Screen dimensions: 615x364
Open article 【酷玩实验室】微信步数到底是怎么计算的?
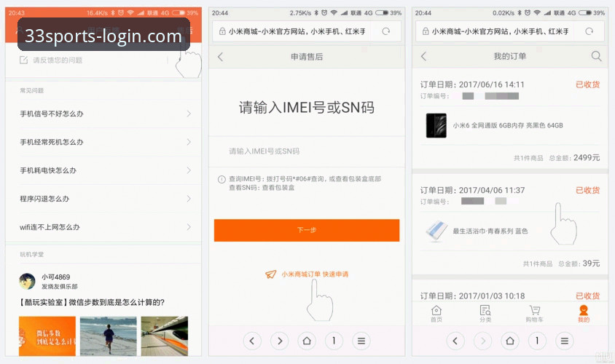click(x=92, y=303)
